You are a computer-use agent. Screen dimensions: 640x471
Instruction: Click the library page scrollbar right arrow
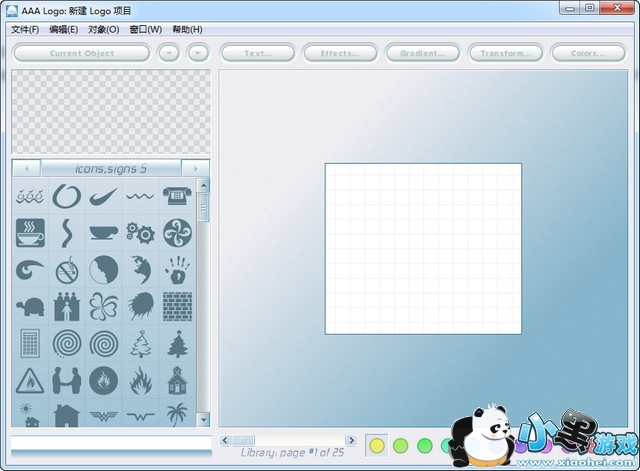351,440
